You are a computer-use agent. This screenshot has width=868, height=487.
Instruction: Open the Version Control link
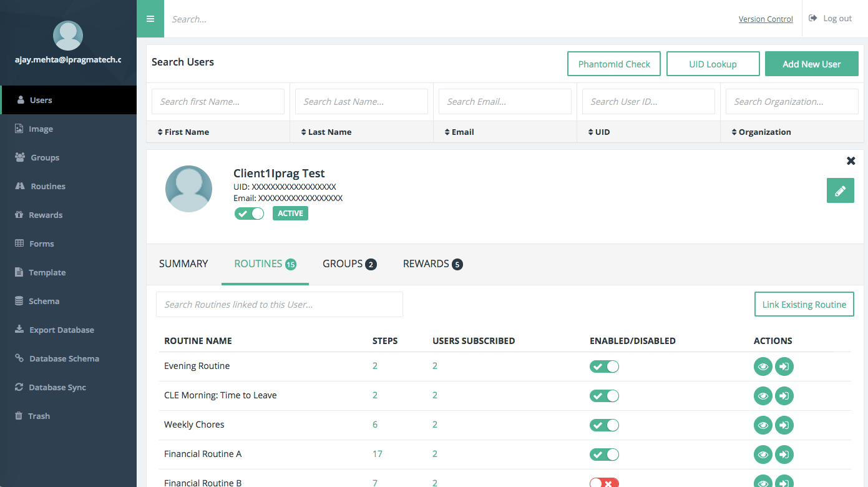point(766,19)
